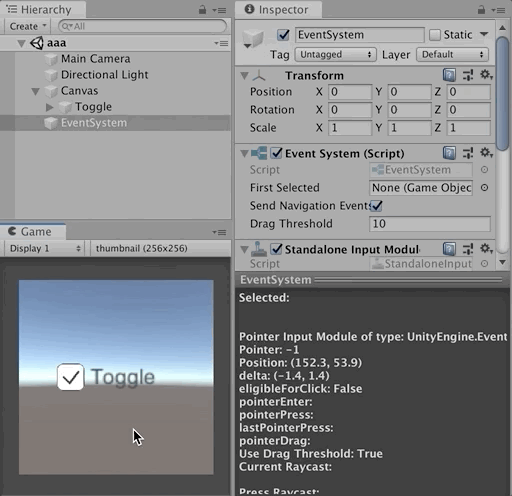This screenshot has width=512, height=496.
Task: Click the Inspector scroll up arrow
Action: (x=502, y=28)
